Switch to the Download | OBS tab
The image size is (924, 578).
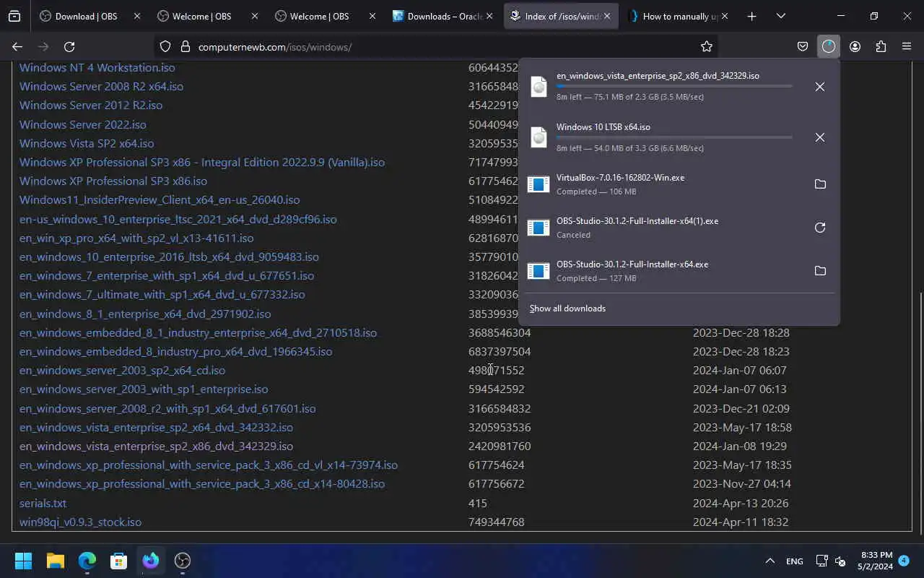90,16
